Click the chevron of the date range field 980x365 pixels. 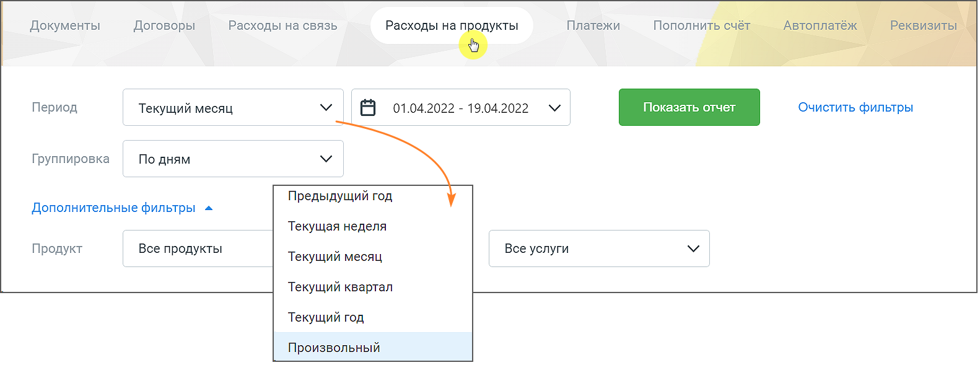click(554, 108)
